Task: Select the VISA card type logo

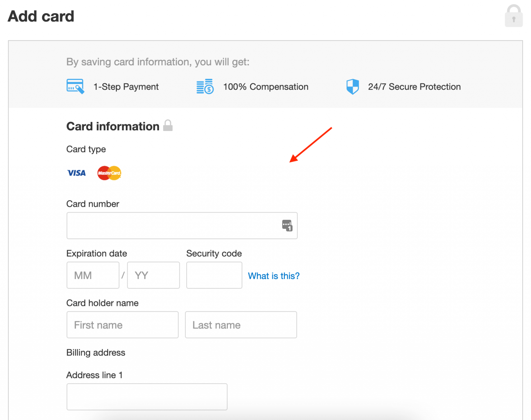Action: [76, 173]
